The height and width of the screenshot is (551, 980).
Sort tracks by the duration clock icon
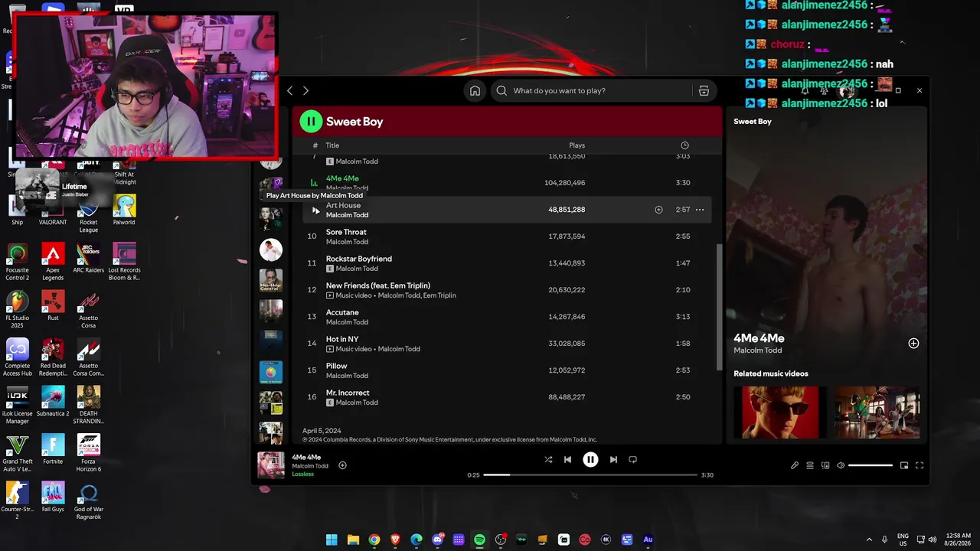tap(684, 145)
